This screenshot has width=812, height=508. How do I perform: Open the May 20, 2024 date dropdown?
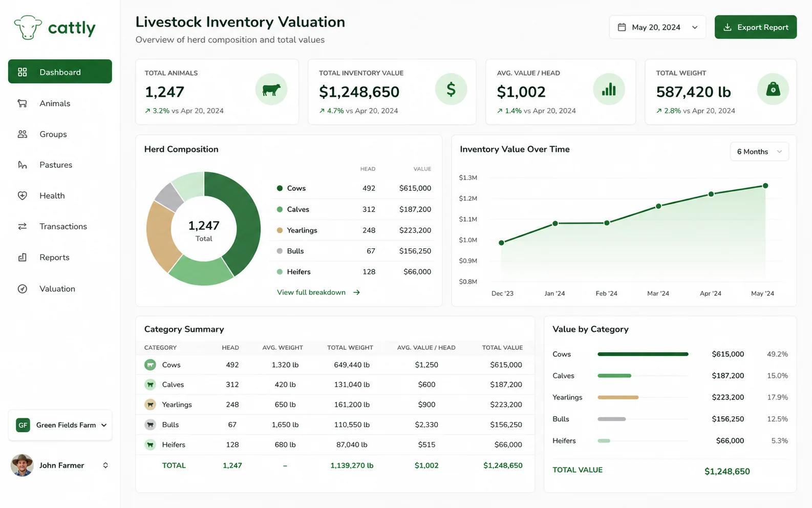click(657, 27)
